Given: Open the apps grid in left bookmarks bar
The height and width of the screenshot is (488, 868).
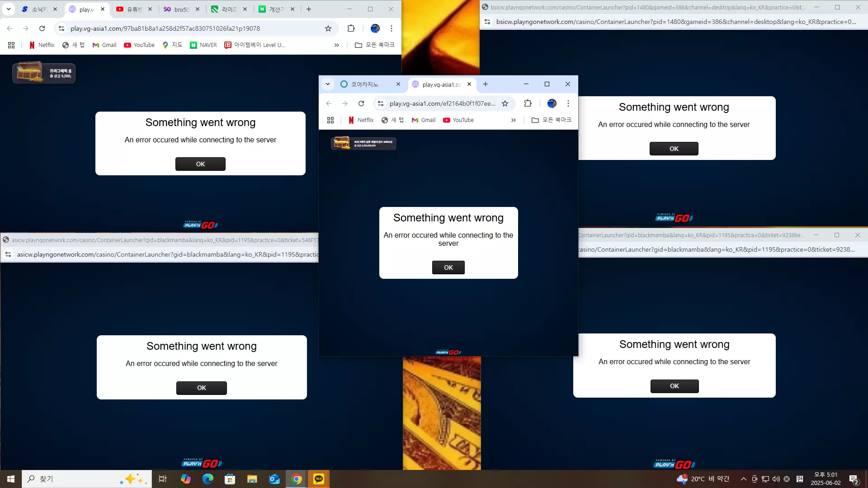Looking at the screenshot, I should (11, 45).
